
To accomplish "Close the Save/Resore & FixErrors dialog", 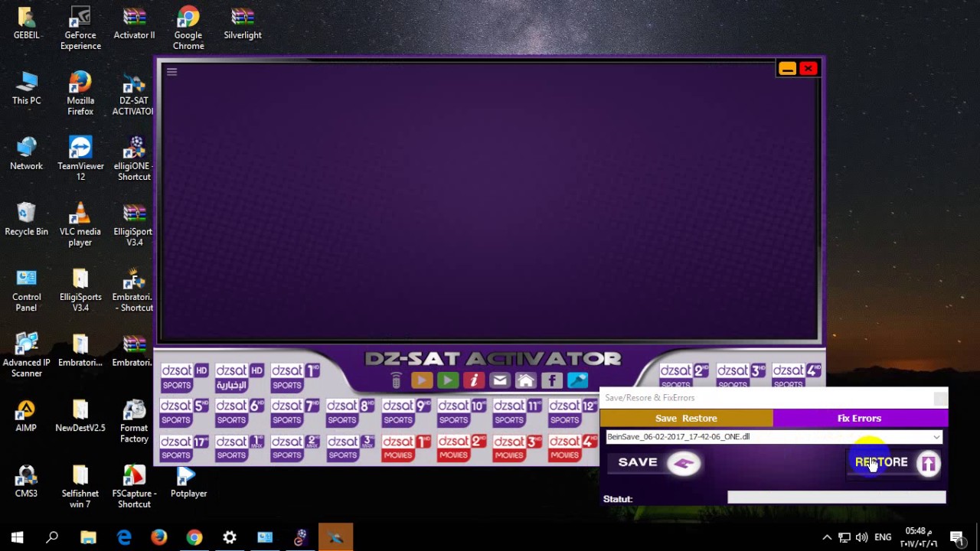I will [940, 398].
